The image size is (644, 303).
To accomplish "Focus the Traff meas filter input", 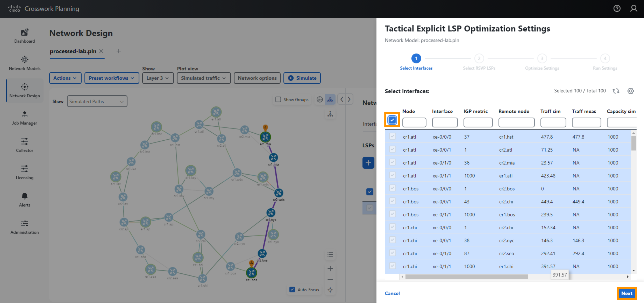I will point(586,122).
